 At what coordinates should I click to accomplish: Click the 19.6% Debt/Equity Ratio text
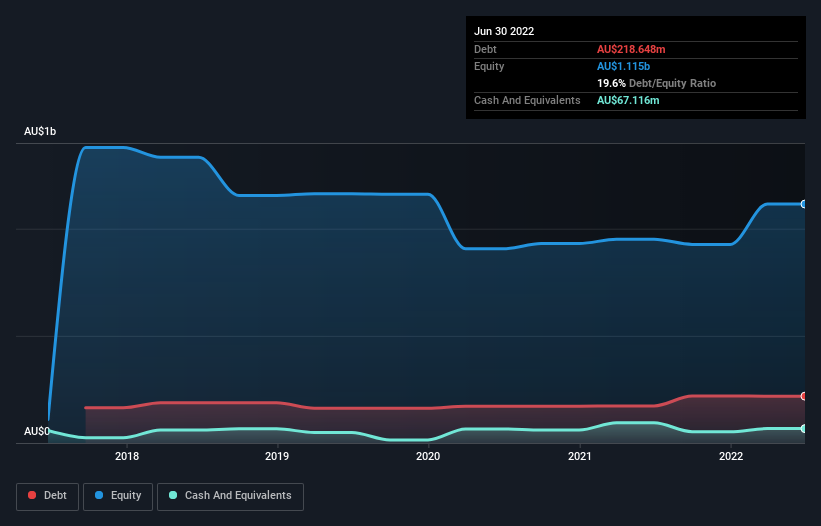pyautogui.click(x=656, y=83)
